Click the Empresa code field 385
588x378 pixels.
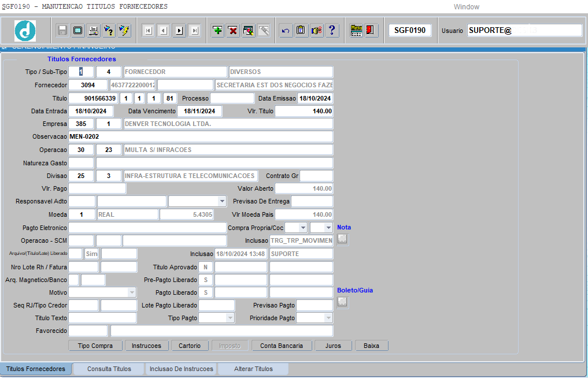coord(81,124)
